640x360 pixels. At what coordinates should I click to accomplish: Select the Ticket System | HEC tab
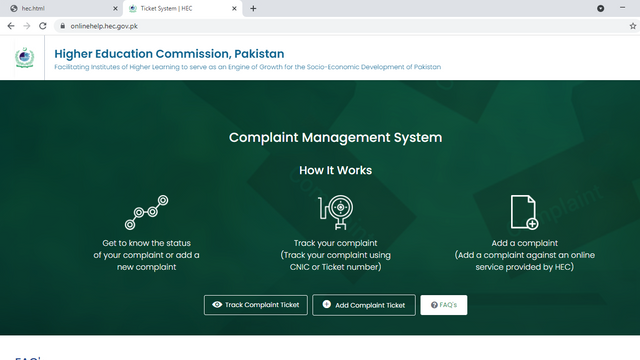pyautogui.click(x=183, y=9)
